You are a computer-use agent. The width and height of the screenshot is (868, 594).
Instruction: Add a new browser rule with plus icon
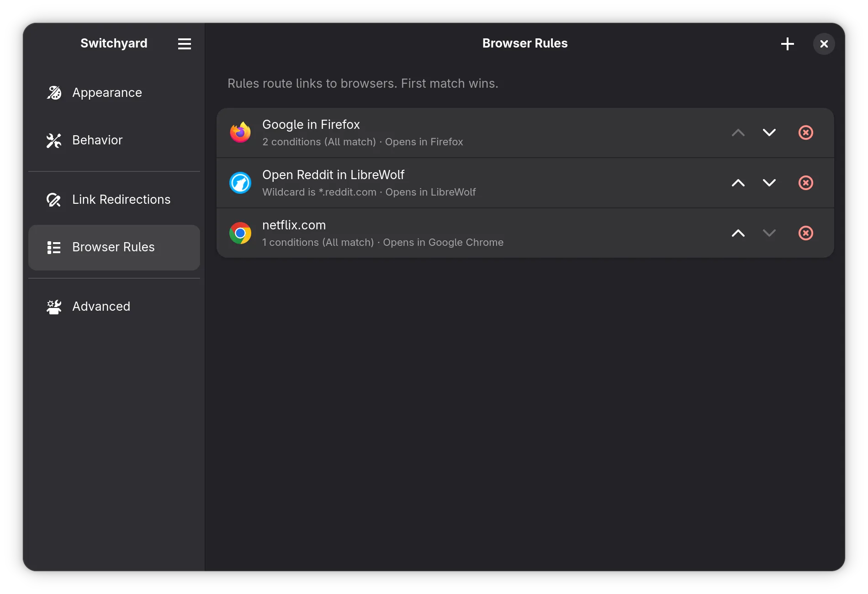coord(788,44)
